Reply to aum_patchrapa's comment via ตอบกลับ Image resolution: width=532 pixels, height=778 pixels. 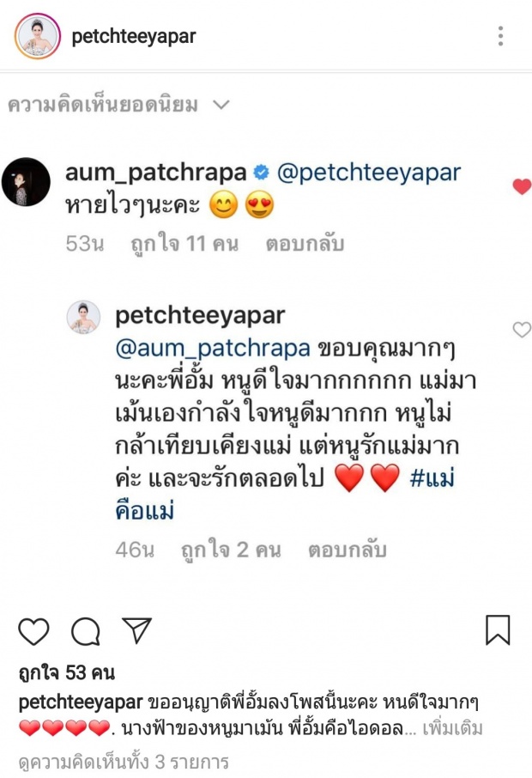tap(305, 244)
